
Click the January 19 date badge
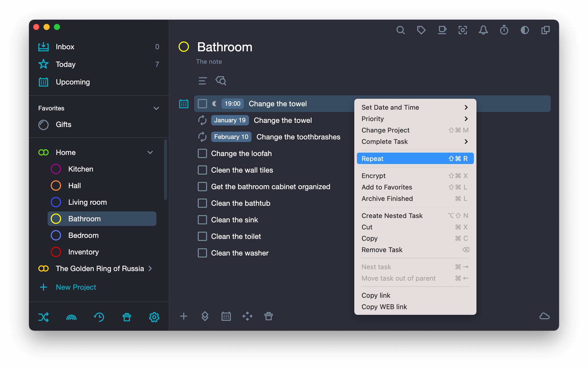(230, 120)
